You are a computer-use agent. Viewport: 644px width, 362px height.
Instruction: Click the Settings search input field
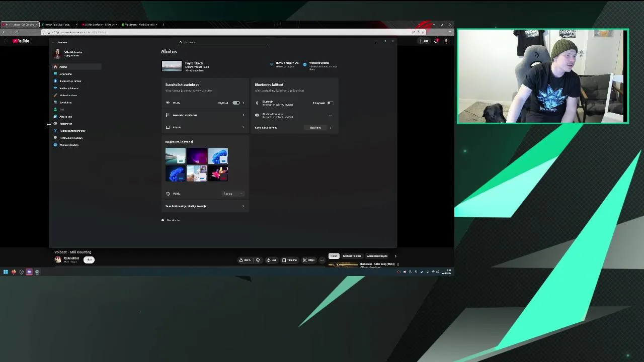(223, 42)
